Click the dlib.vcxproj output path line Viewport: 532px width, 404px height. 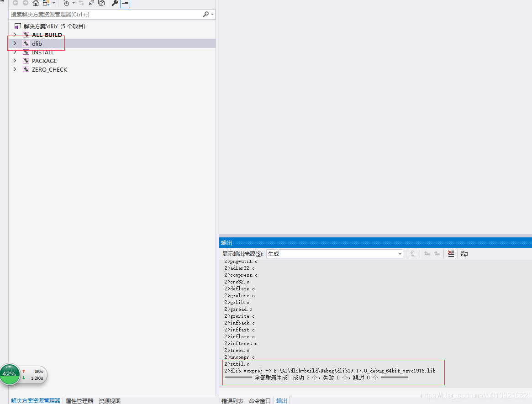click(x=330, y=371)
